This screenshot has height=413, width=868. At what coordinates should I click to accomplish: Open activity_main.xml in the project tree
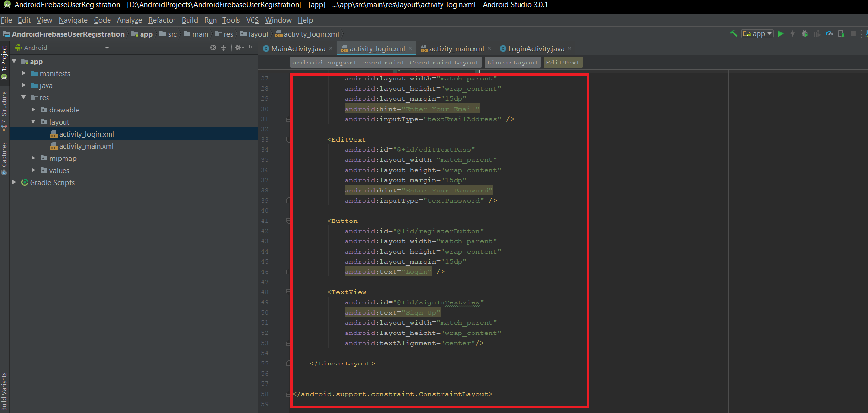(86, 146)
